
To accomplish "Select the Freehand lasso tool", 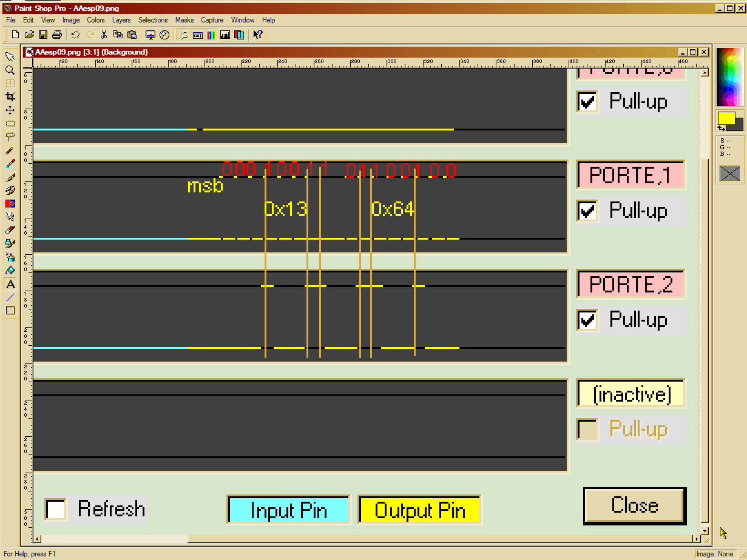I will [x=10, y=137].
